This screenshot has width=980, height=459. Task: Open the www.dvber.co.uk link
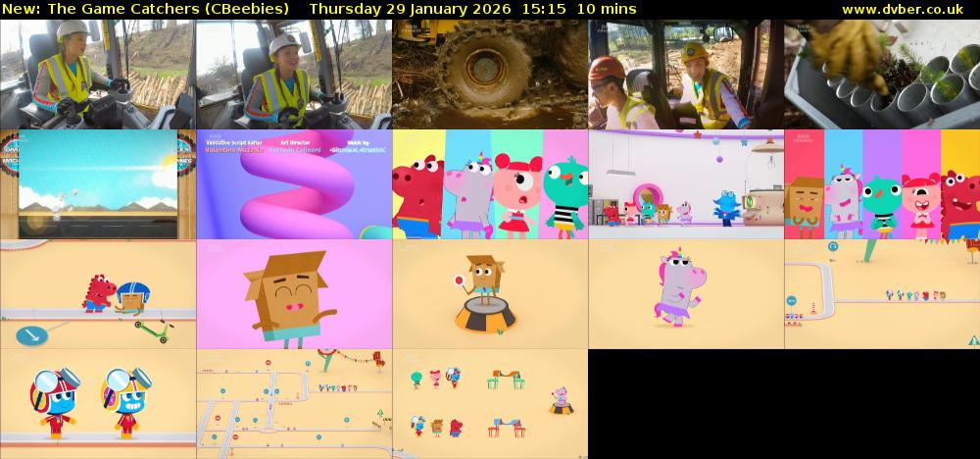[x=903, y=9]
